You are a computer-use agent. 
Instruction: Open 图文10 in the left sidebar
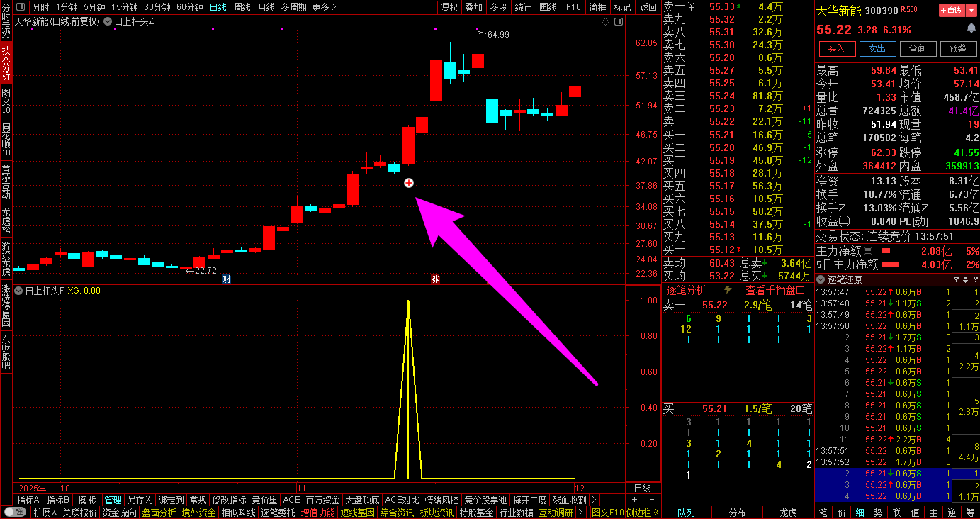point(6,101)
